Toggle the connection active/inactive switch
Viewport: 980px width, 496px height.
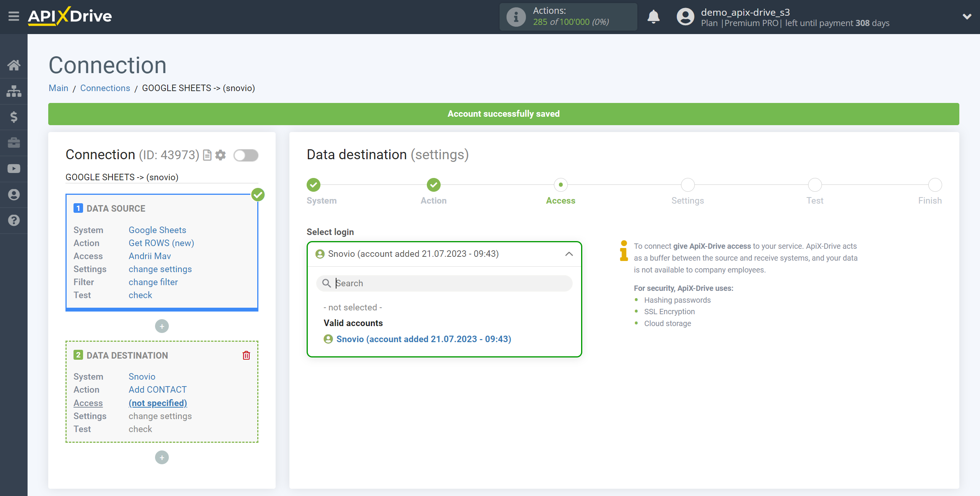click(x=247, y=154)
